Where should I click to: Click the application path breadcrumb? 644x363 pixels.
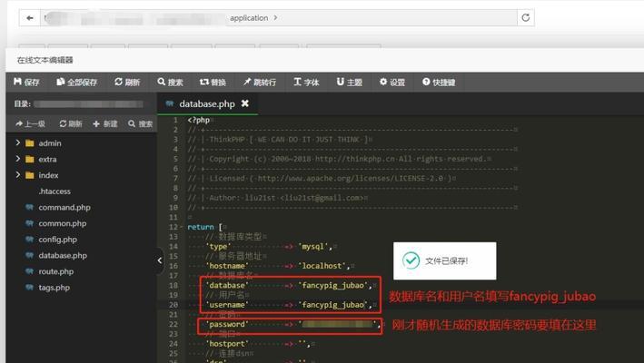[x=249, y=17]
